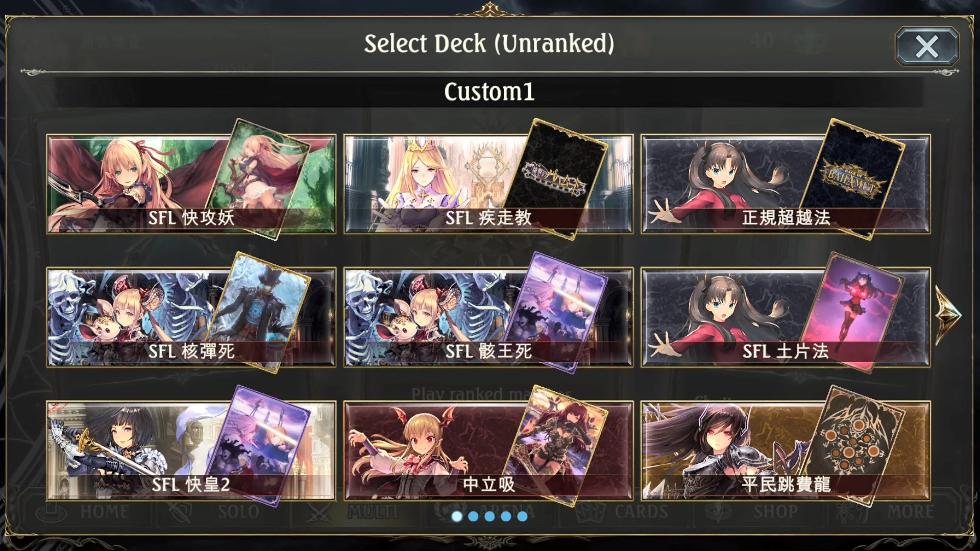Click the Custom1 category header

point(489,92)
